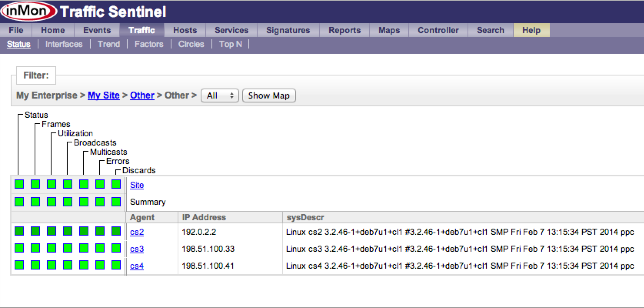Open the Traffic menu tab
This screenshot has width=644, height=308.
(x=141, y=30)
